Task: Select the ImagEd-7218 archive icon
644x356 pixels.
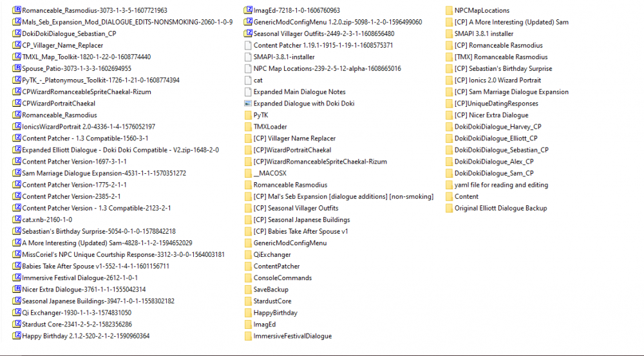Action: pos(248,10)
